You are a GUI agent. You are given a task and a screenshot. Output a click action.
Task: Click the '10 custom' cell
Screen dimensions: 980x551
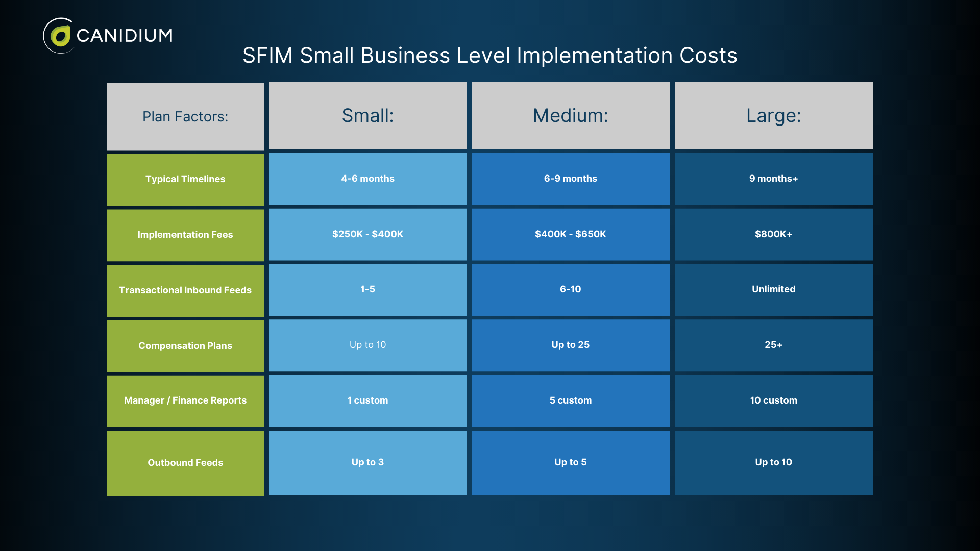[774, 401]
